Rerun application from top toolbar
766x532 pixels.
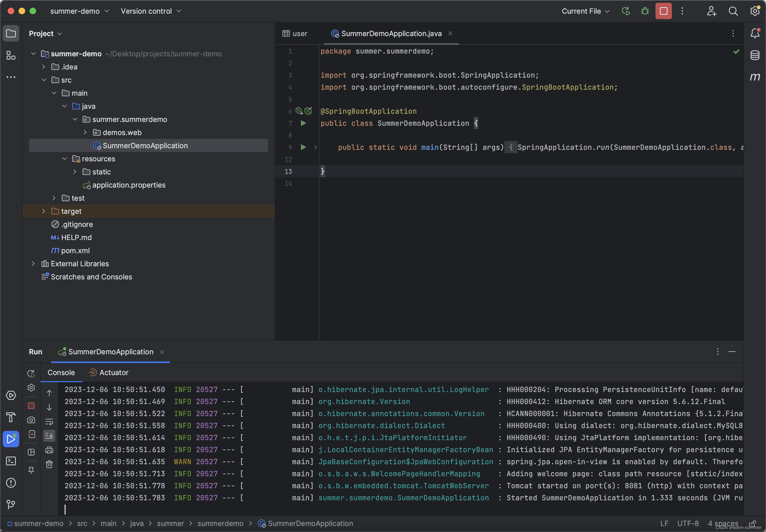click(x=626, y=11)
